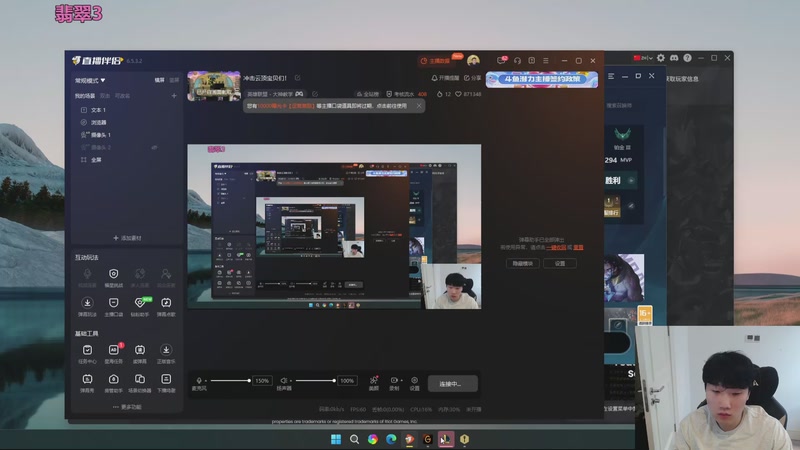The width and height of the screenshot is (800, 450).
Task: Open the microphone device dropdown arrow
Action: tap(206, 381)
